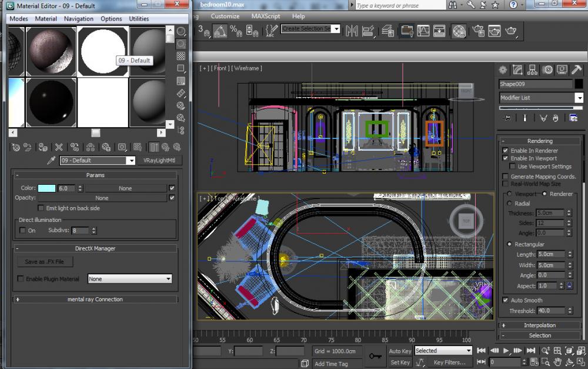Open the Hierarchy command panel icon

point(532,70)
